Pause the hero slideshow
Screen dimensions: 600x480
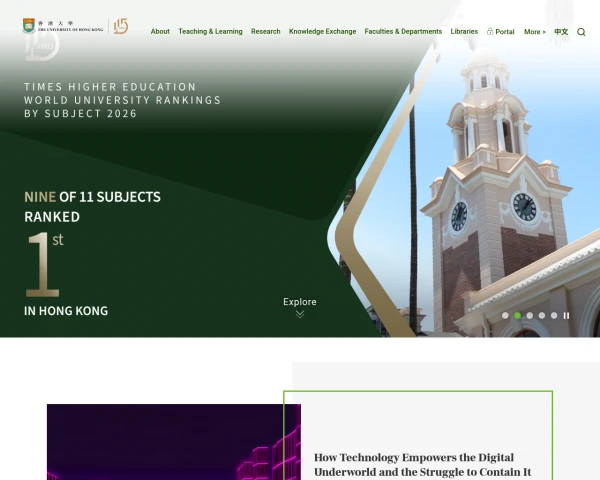click(566, 315)
